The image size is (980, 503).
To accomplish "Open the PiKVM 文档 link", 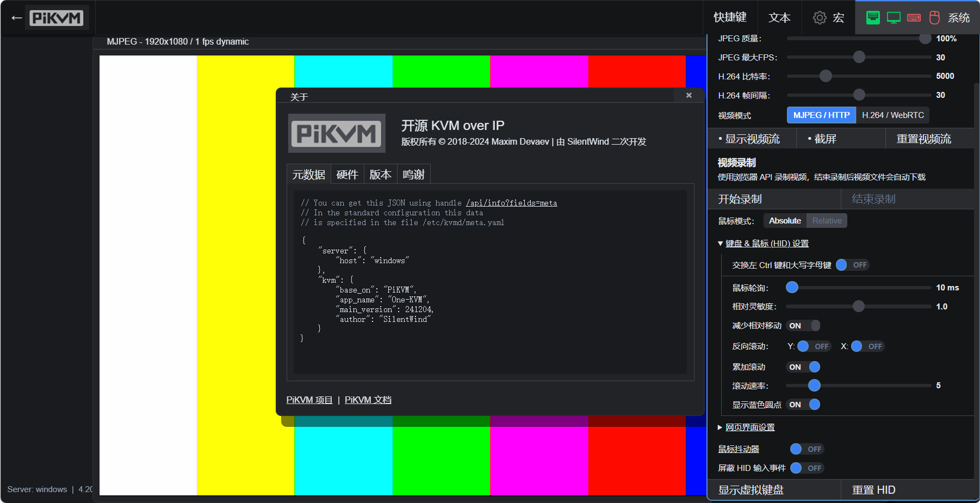I will point(368,400).
